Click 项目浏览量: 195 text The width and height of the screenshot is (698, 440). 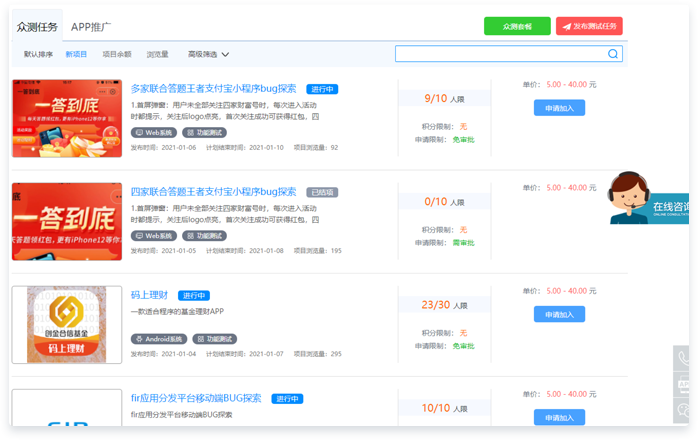click(317, 251)
